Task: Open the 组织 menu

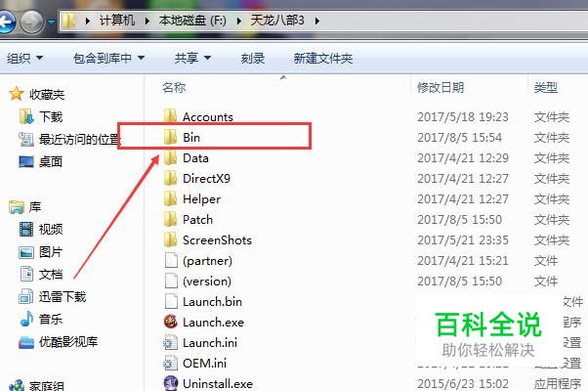Action: pyautogui.click(x=24, y=58)
